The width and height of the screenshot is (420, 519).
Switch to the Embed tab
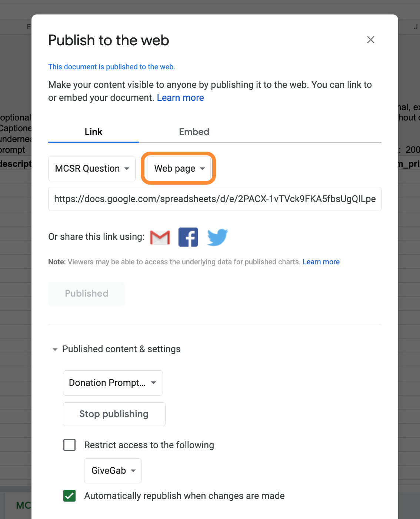pos(194,132)
